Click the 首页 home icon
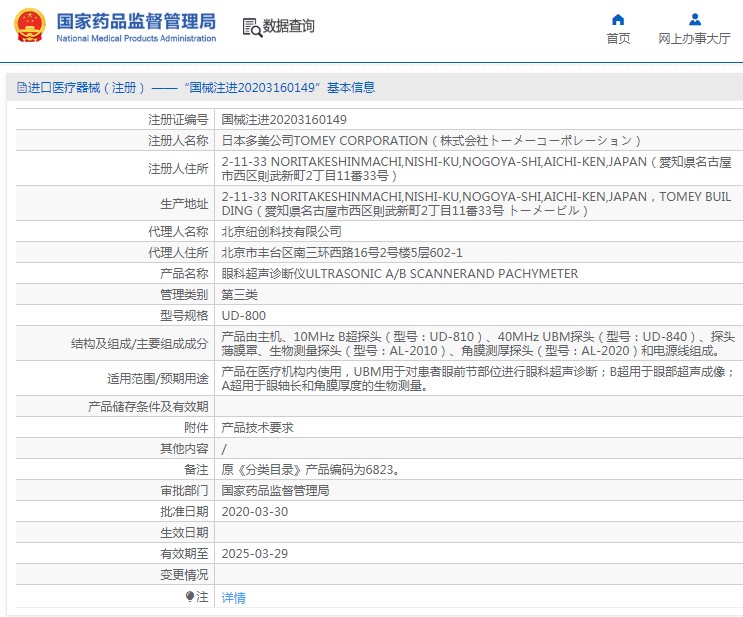 pos(618,19)
